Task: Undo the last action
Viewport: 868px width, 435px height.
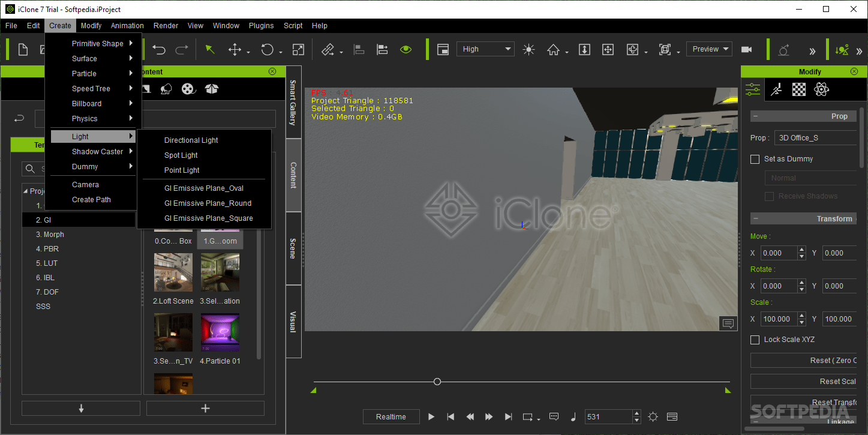Action: tap(159, 50)
